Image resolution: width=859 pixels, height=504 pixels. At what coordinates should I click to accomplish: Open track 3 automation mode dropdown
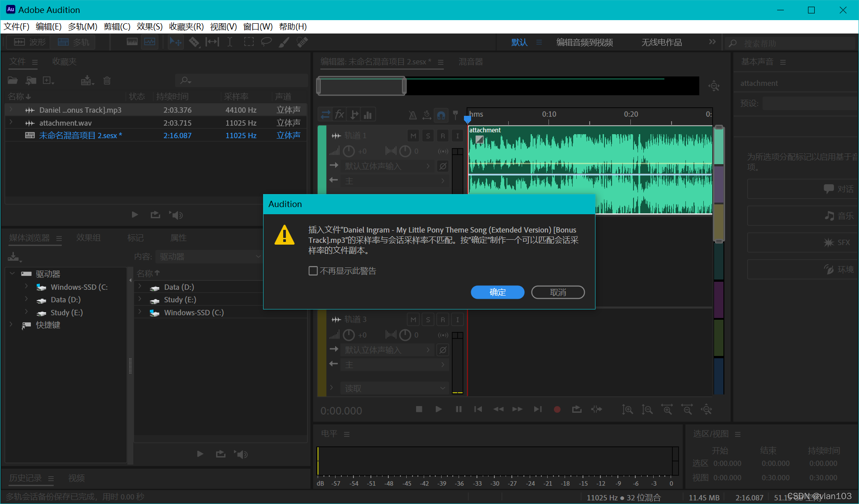coord(394,388)
